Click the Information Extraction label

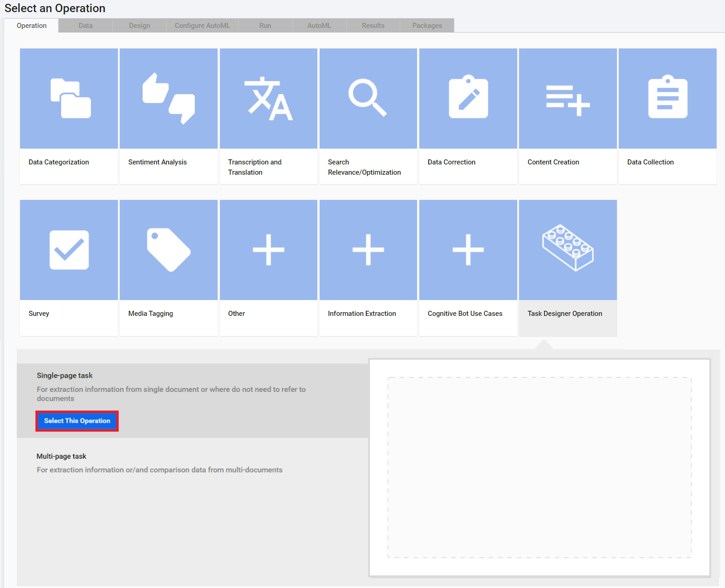tap(362, 314)
